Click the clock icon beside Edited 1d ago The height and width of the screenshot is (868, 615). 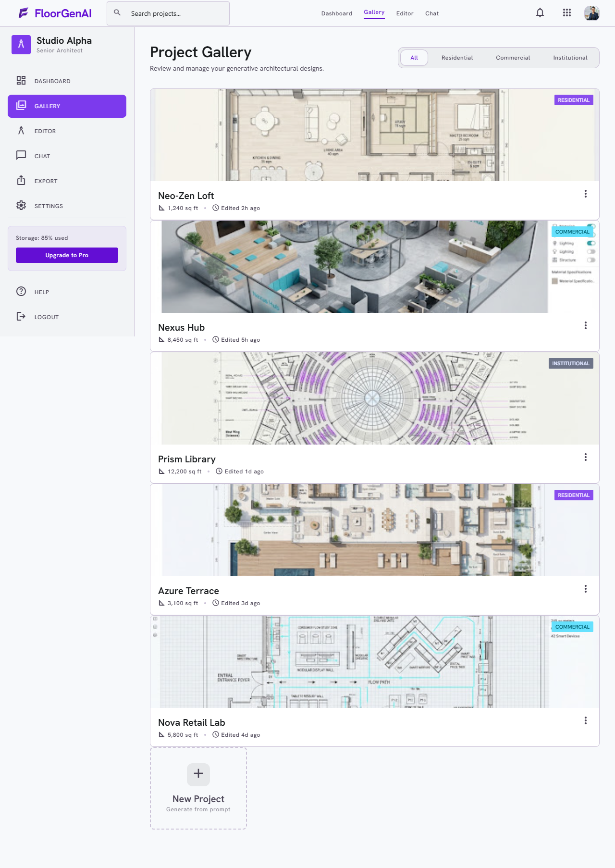pyautogui.click(x=219, y=471)
